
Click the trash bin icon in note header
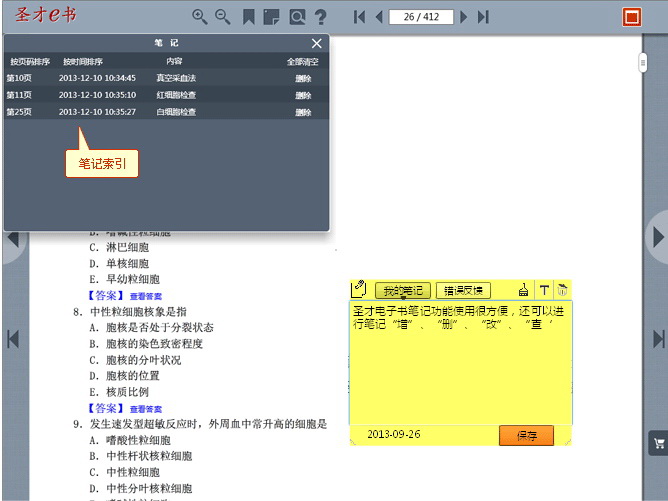562,290
